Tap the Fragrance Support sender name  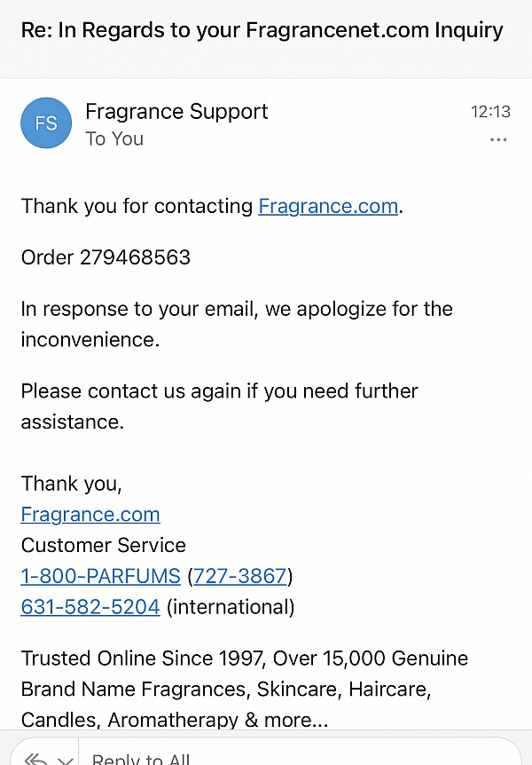[176, 112]
